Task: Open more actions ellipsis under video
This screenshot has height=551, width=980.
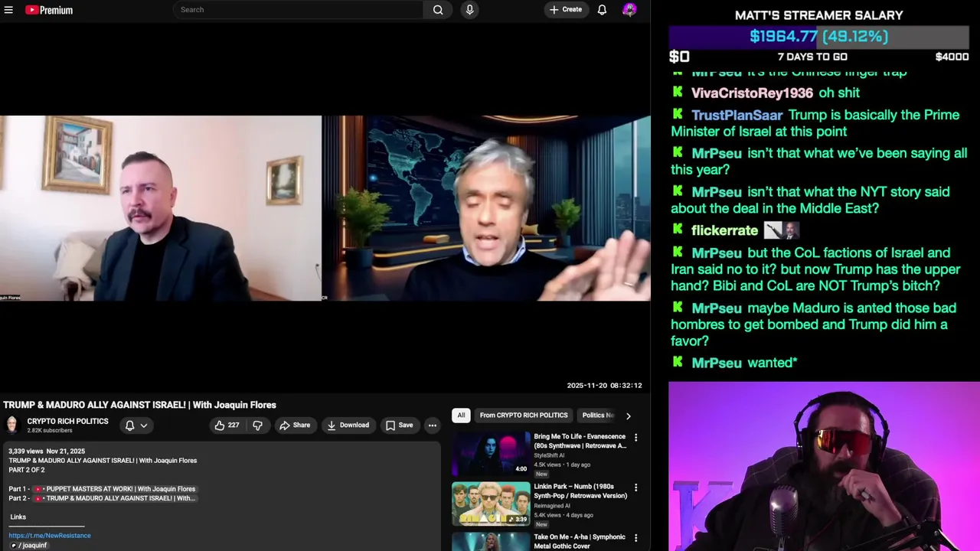Action: click(433, 425)
